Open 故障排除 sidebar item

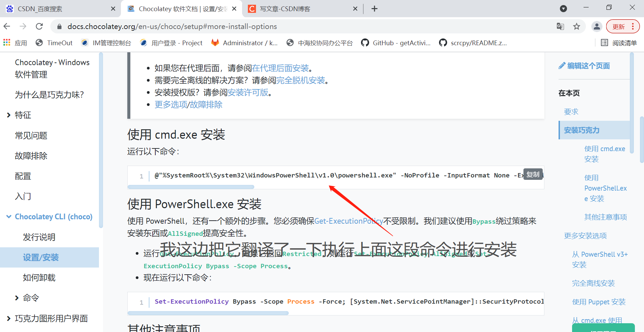coord(31,156)
